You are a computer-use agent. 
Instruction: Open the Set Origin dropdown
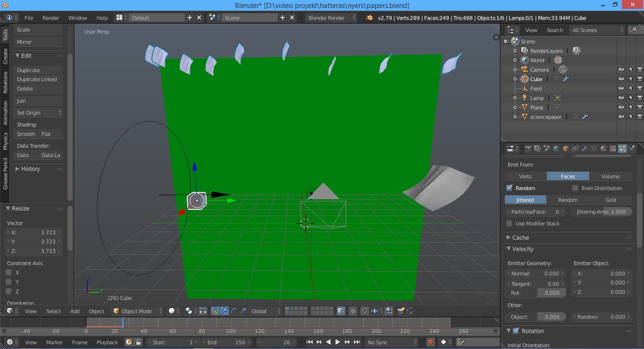[39, 113]
